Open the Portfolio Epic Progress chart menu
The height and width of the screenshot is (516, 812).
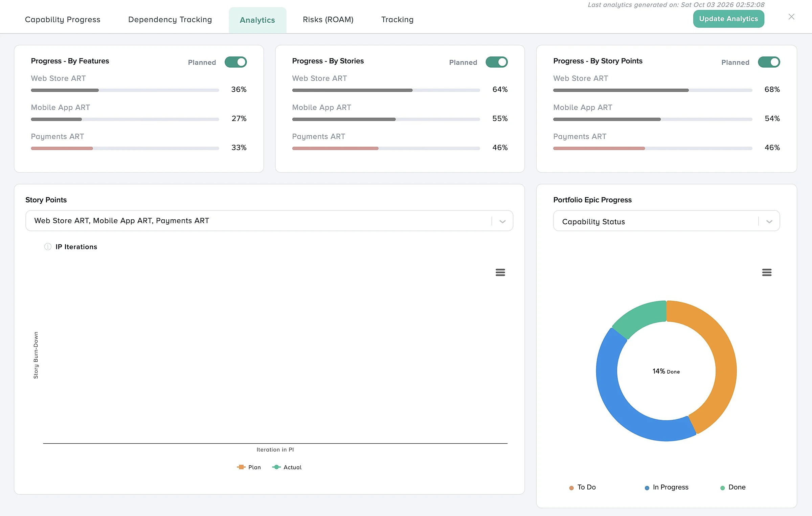pos(767,272)
